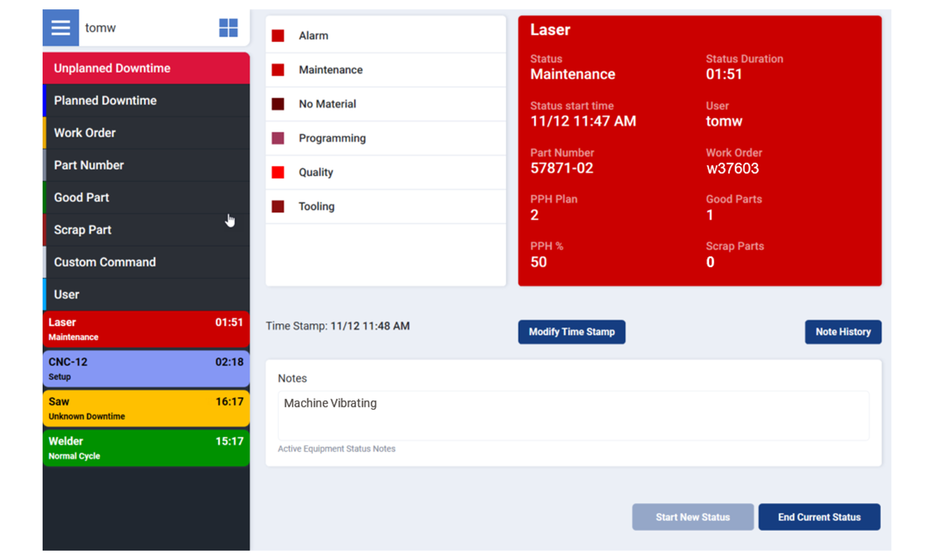This screenshot has height=560, width=934.
Task: Click the dashboard grid icon
Action: (228, 28)
